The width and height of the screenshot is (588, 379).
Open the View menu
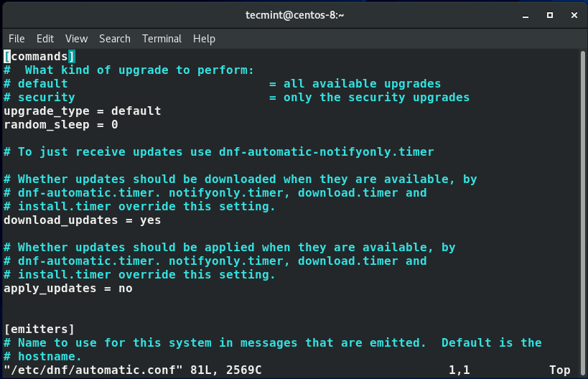pos(76,39)
